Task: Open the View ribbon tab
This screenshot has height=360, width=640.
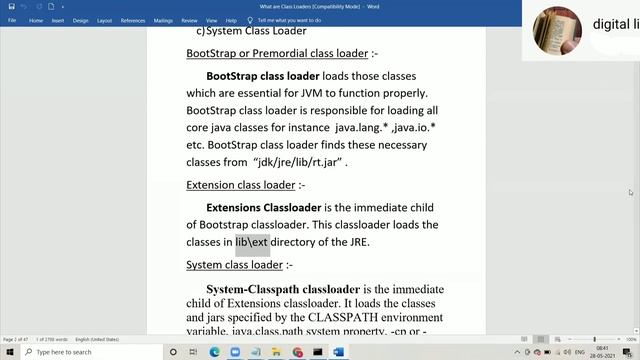Action: 211,20
